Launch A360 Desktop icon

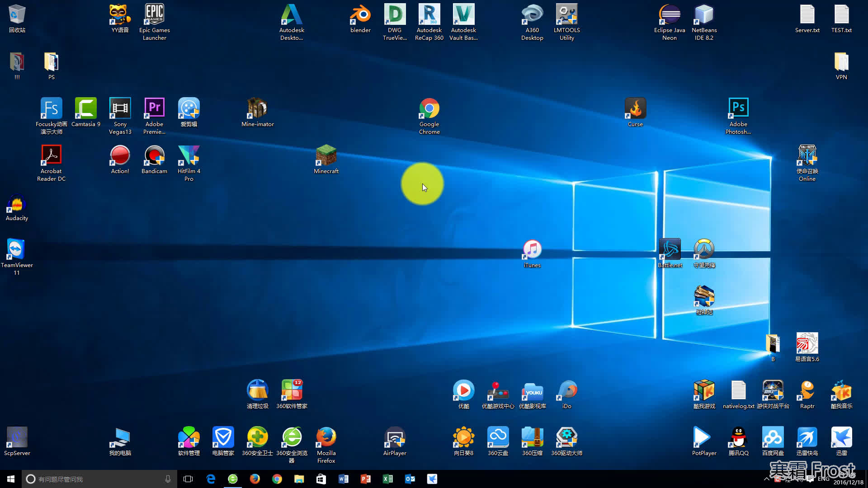(532, 22)
